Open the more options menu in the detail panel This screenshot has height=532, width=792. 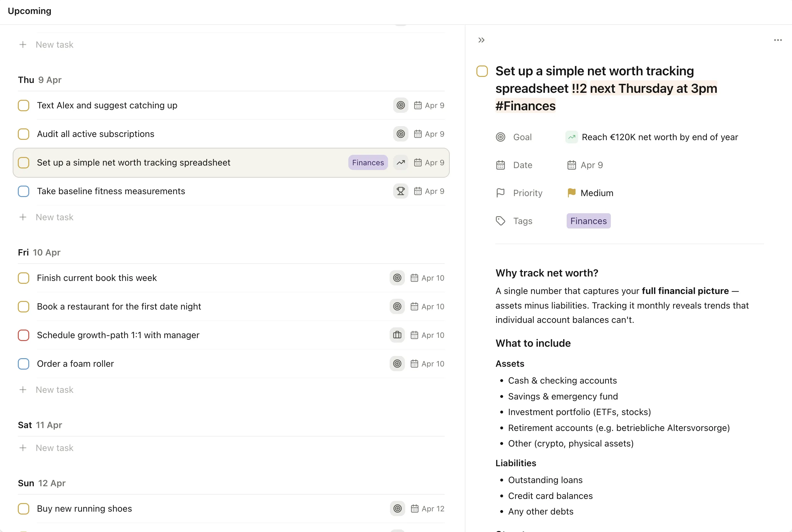778,40
